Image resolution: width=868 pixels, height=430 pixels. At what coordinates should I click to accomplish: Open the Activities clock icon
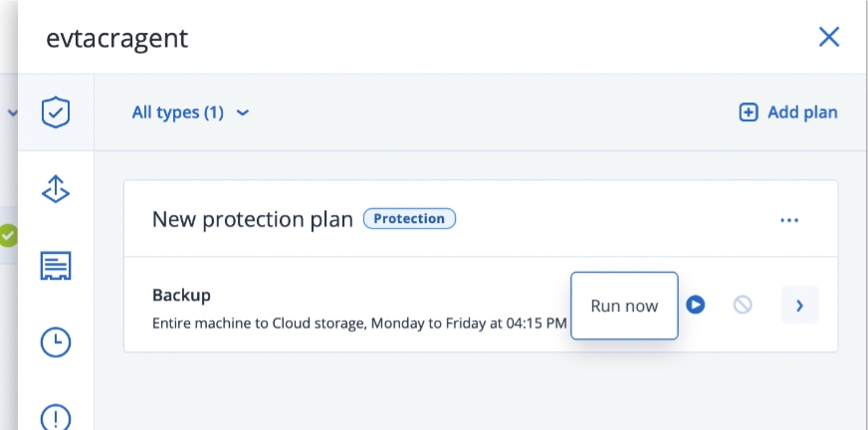pyautogui.click(x=56, y=342)
